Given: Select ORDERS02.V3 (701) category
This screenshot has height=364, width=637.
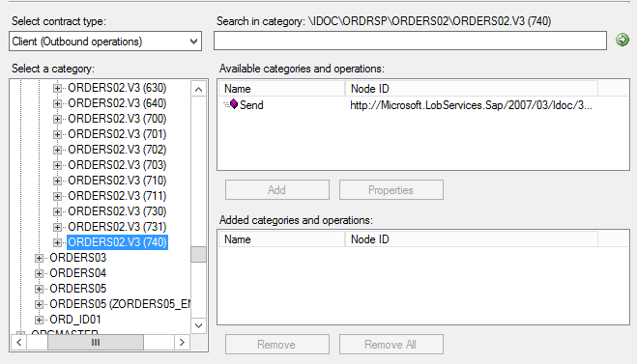Looking at the screenshot, I should [x=117, y=134].
